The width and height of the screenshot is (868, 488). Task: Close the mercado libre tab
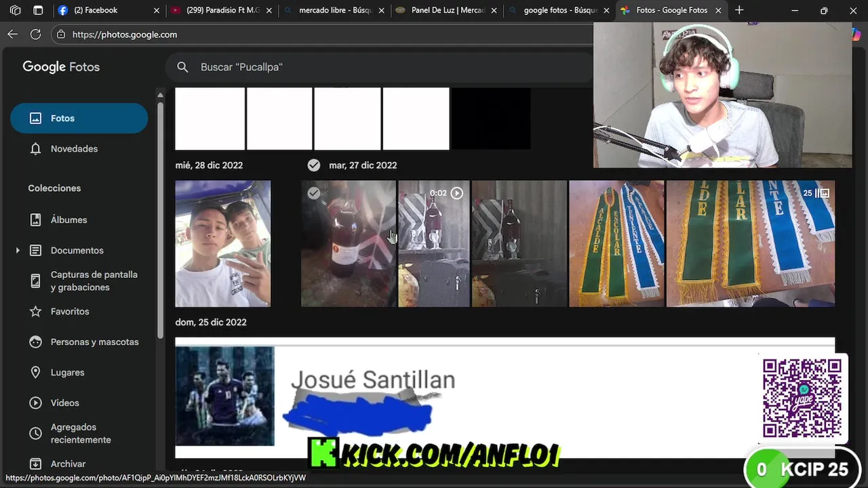point(382,10)
